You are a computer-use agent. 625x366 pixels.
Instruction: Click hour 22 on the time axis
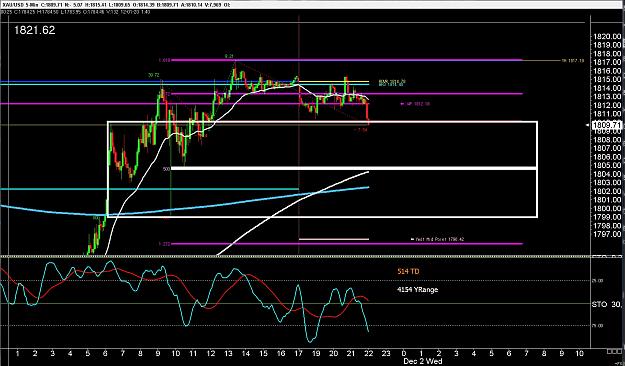(369, 354)
